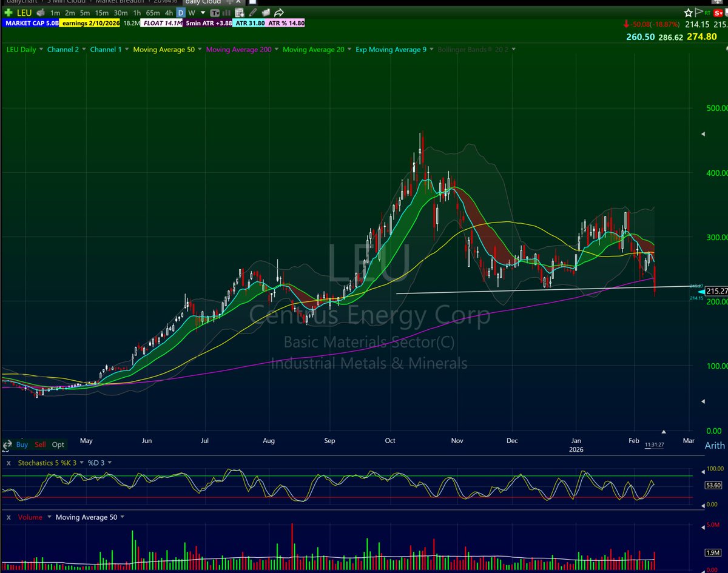
Task: Click the share arrow icon
Action: point(279,13)
